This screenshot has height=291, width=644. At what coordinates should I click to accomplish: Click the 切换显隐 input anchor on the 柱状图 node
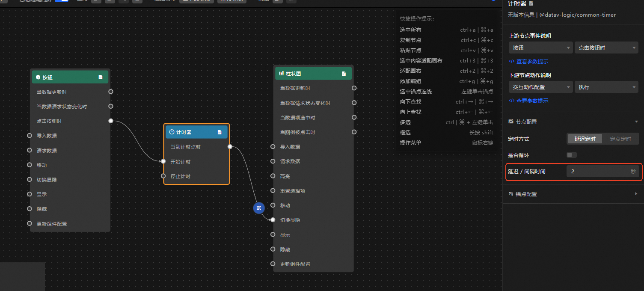(x=273, y=220)
